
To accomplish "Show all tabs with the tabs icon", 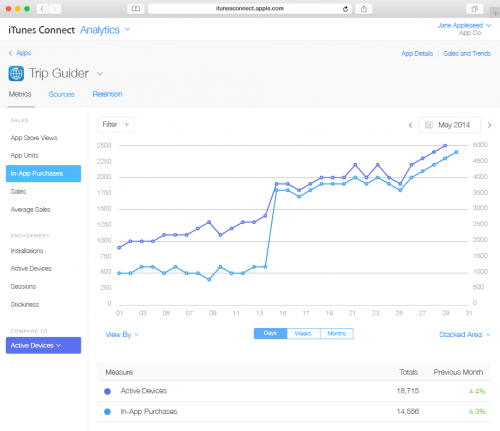I will click(475, 9).
